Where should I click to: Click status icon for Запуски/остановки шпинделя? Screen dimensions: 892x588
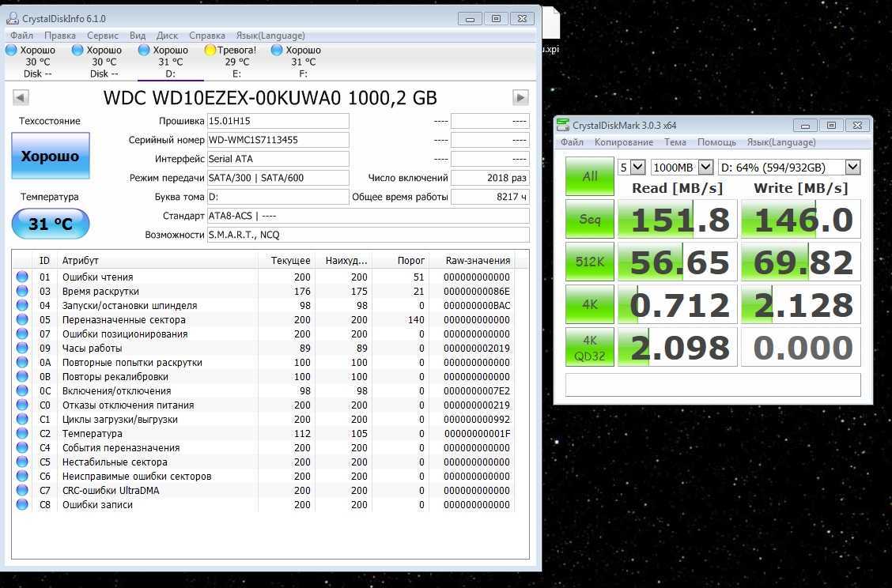point(22,305)
